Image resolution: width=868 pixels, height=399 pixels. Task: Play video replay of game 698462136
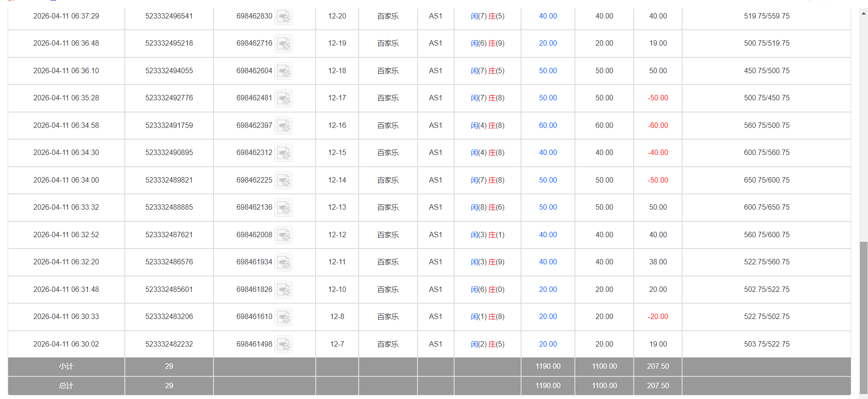(284, 208)
